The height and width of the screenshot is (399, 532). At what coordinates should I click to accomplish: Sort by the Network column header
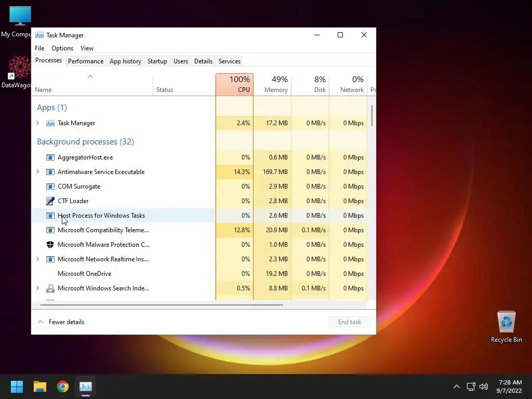pos(349,85)
